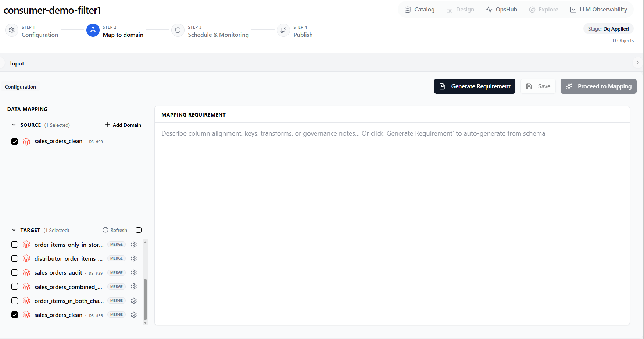Click target list scroll up arrow
This screenshot has height=339, width=644.
coord(145,242)
